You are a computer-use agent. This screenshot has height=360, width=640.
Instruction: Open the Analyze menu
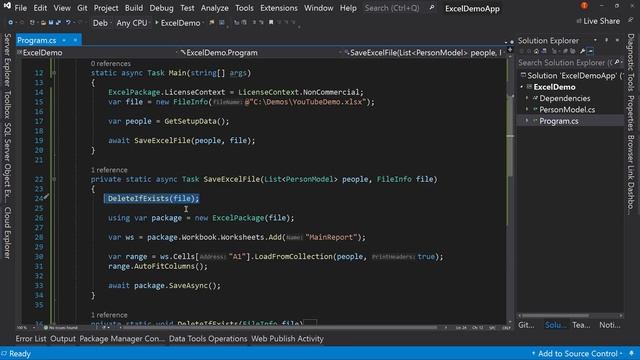coord(214,8)
